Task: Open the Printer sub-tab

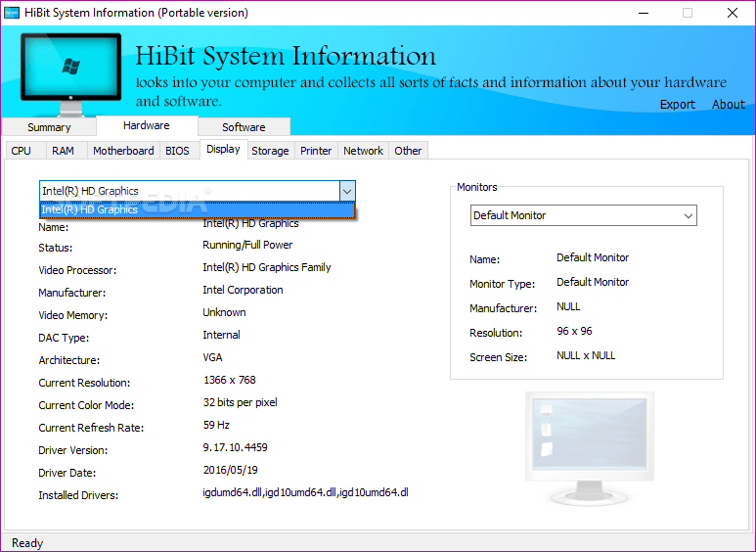Action: [316, 151]
